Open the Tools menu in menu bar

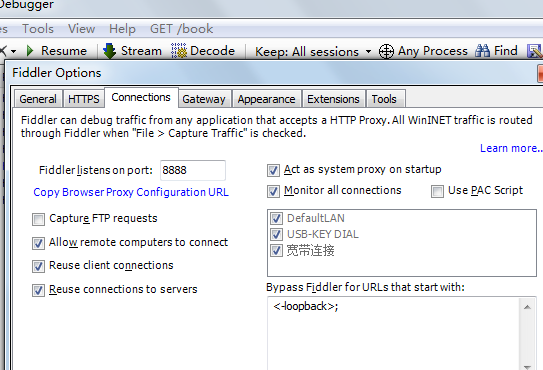pyautogui.click(x=38, y=29)
